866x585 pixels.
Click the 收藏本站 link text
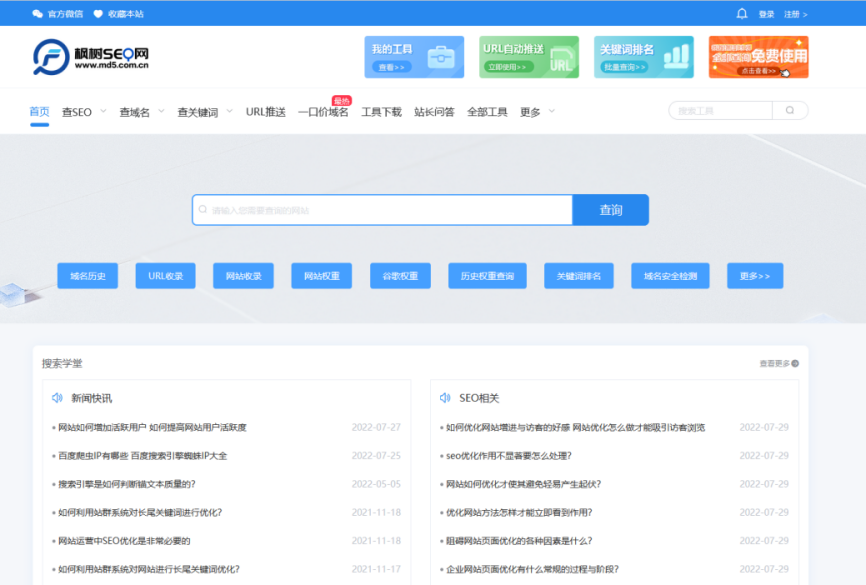(x=125, y=14)
